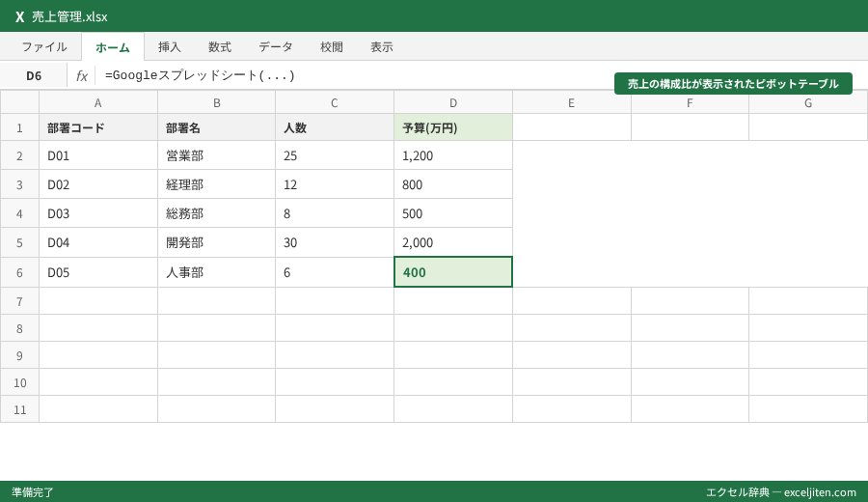Click the name box showing D6
This screenshot has height=502, width=868.
(34, 76)
